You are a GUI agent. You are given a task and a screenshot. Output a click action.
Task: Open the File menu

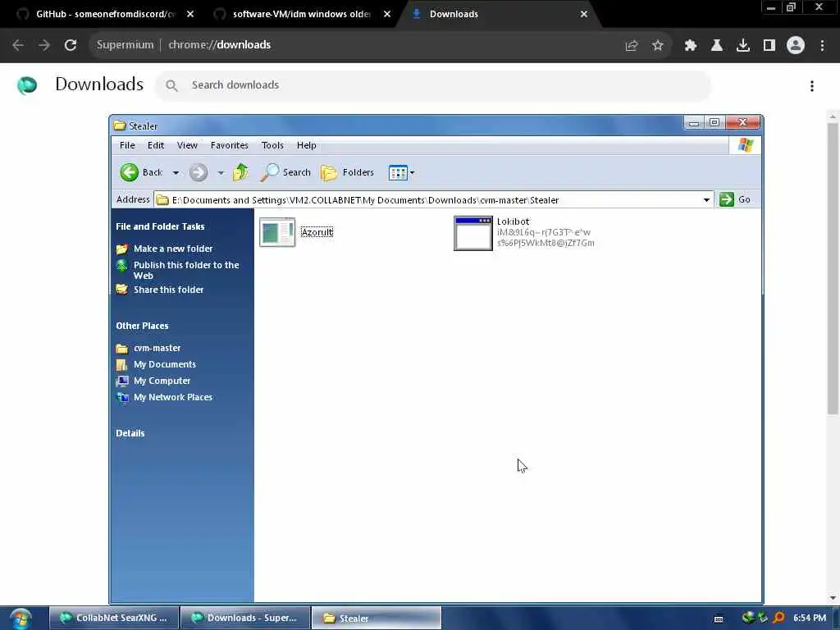(x=127, y=145)
